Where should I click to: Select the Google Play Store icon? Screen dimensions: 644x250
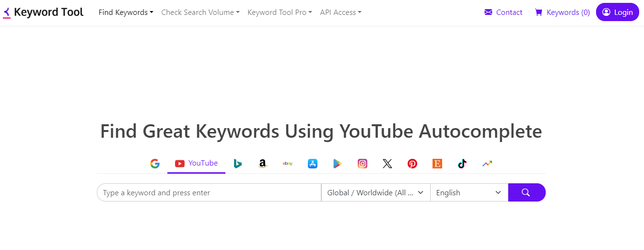tap(338, 164)
